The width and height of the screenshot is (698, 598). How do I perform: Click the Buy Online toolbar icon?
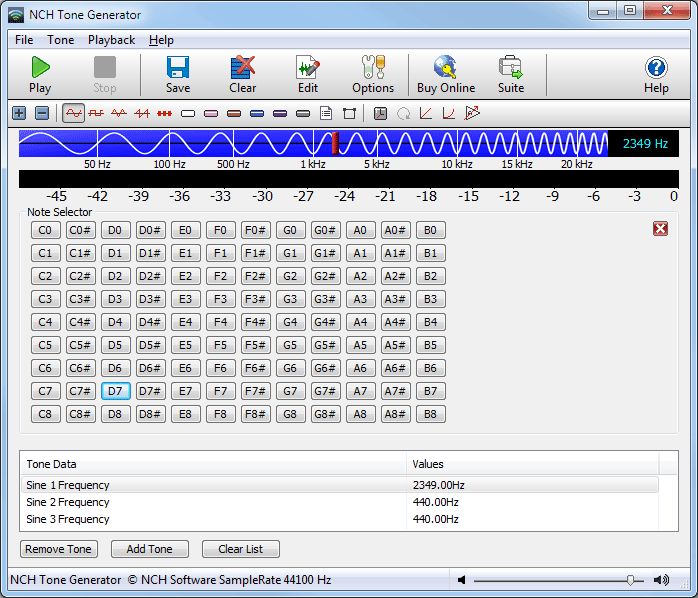click(446, 75)
